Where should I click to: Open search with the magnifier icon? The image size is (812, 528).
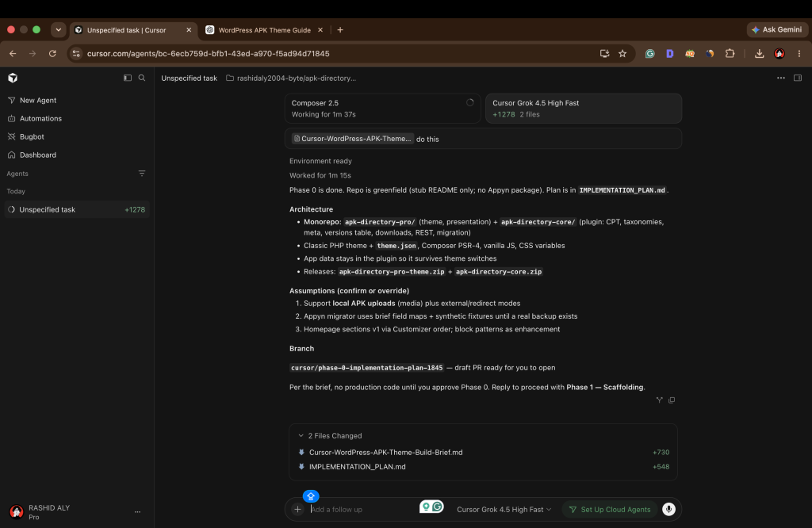(x=142, y=78)
